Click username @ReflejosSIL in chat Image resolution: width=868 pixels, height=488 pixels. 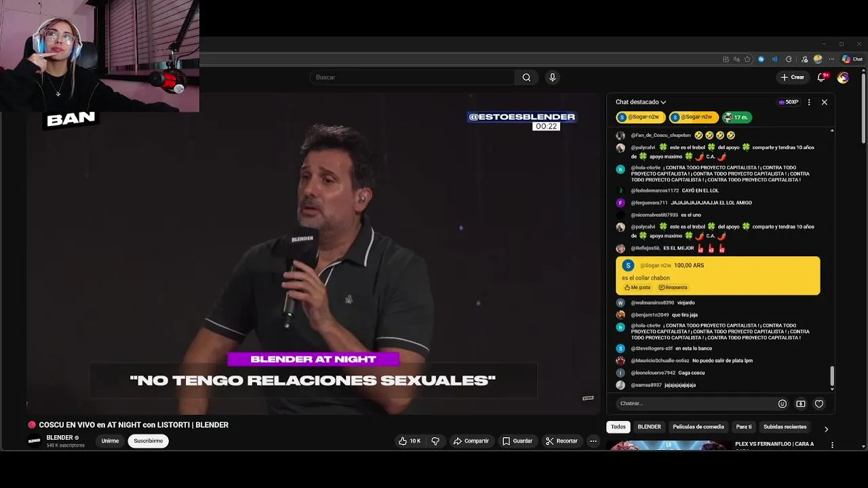pyautogui.click(x=646, y=248)
